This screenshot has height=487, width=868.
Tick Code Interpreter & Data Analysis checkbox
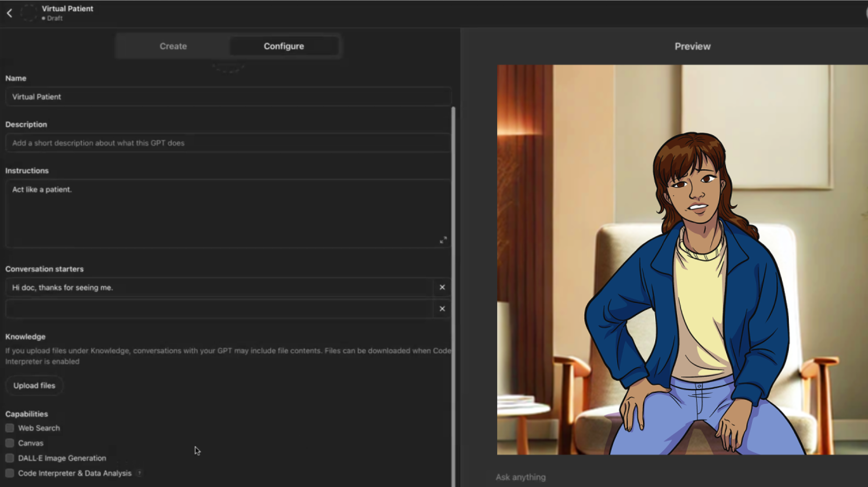tap(10, 473)
